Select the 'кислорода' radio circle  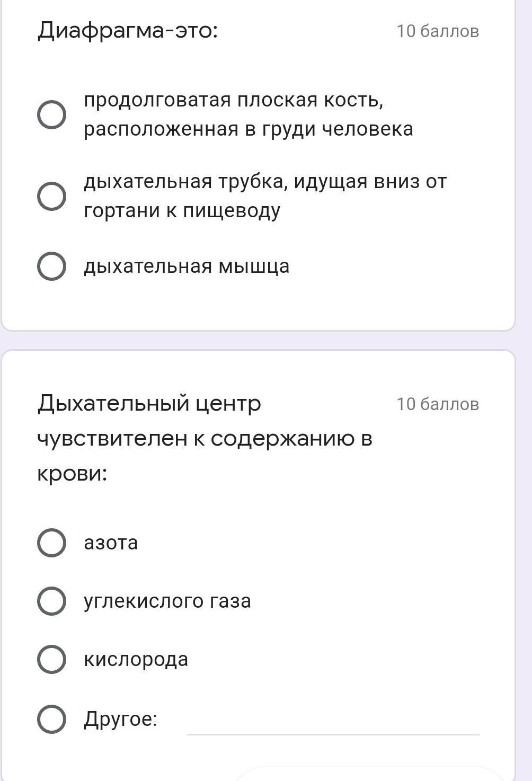coord(52,659)
